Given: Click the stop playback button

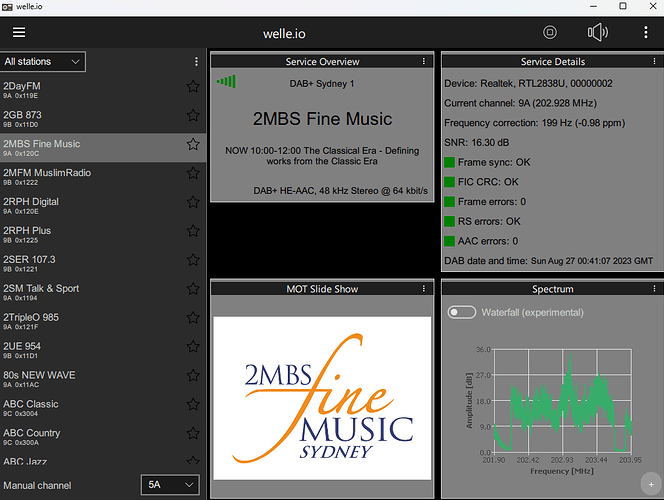Looking at the screenshot, I should [x=550, y=32].
